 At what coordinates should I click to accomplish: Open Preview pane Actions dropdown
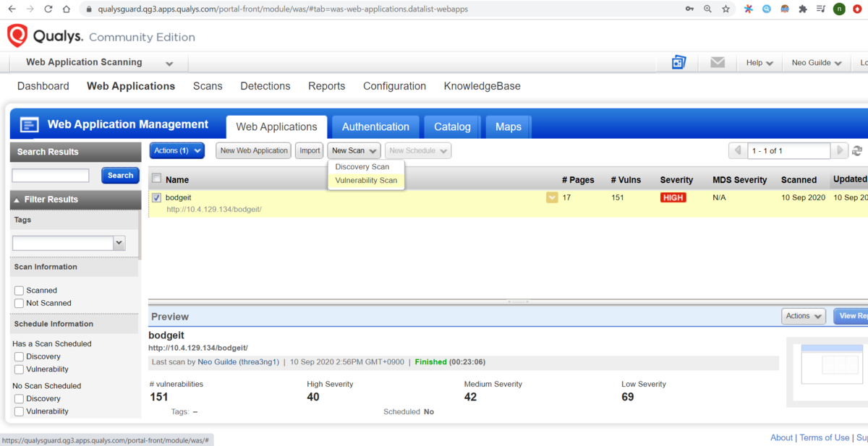click(803, 316)
